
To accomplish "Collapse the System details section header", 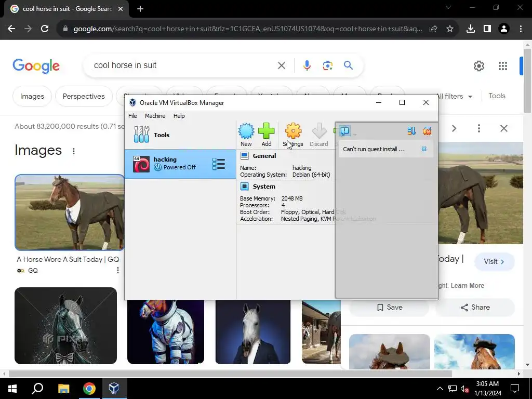I will point(264,187).
